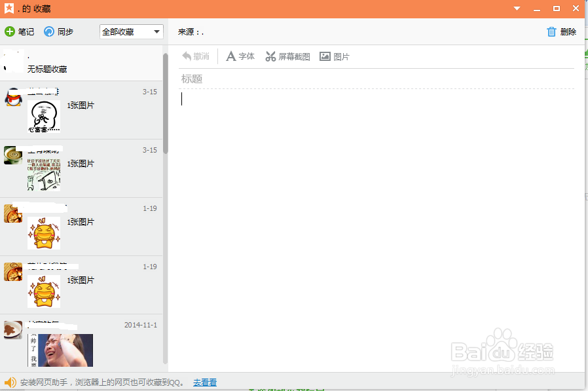Undo the last edit with 撤销 icon
This screenshot has height=391, width=588.
tap(196, 56)
